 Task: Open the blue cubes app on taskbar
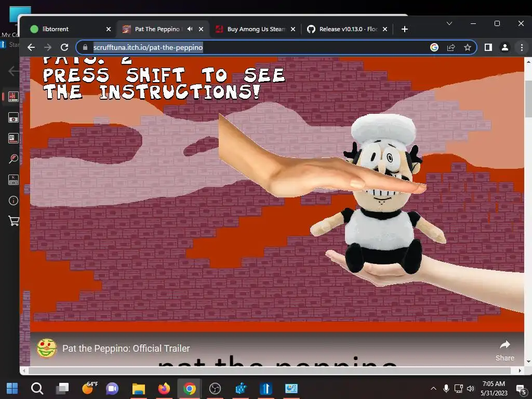coord(241,389)
